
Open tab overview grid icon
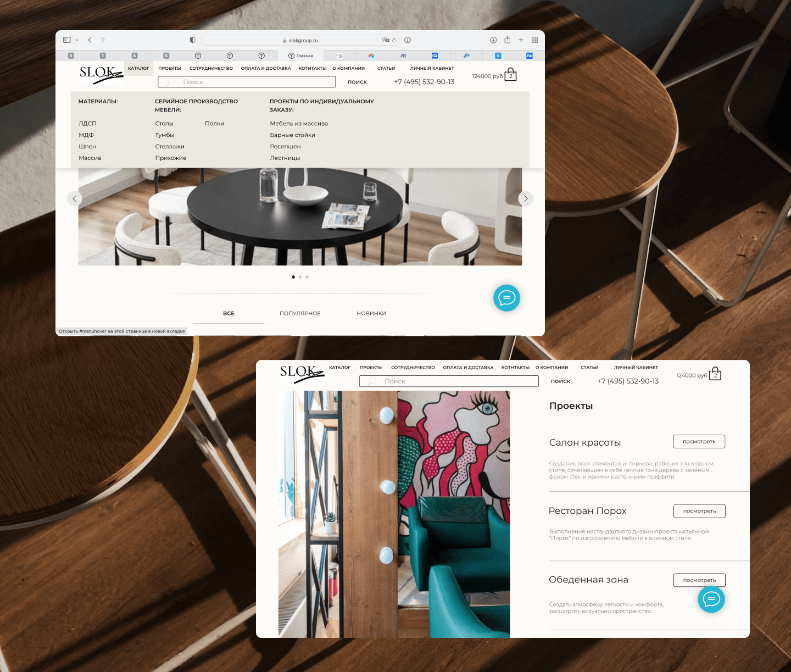click(534, 40)
